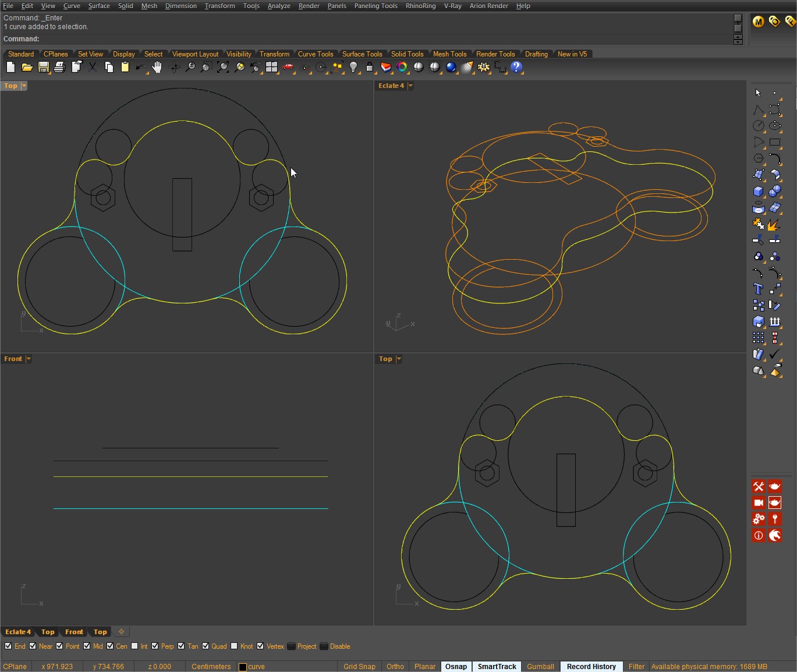Select the Circle tool in sidebar
Screen dimensions: 797x672
tap(758, 126)
